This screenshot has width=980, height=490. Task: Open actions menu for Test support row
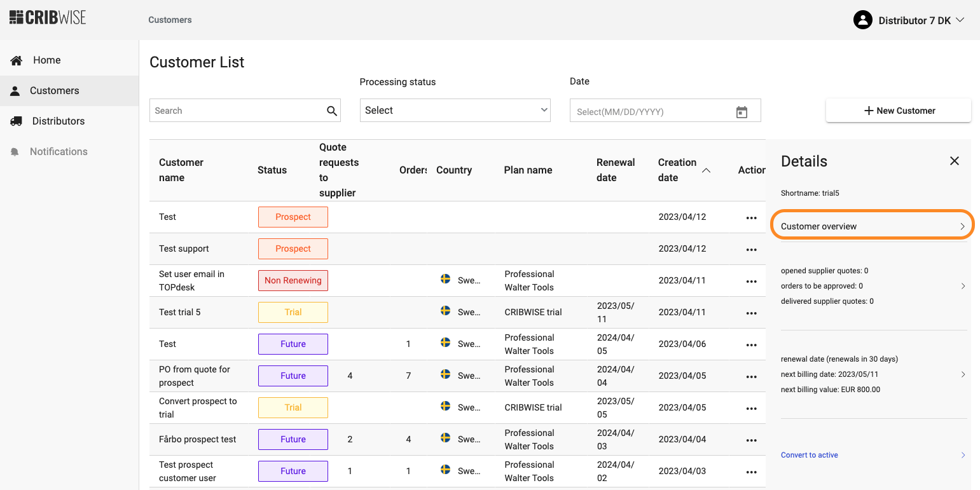click(x=751, y=249)
